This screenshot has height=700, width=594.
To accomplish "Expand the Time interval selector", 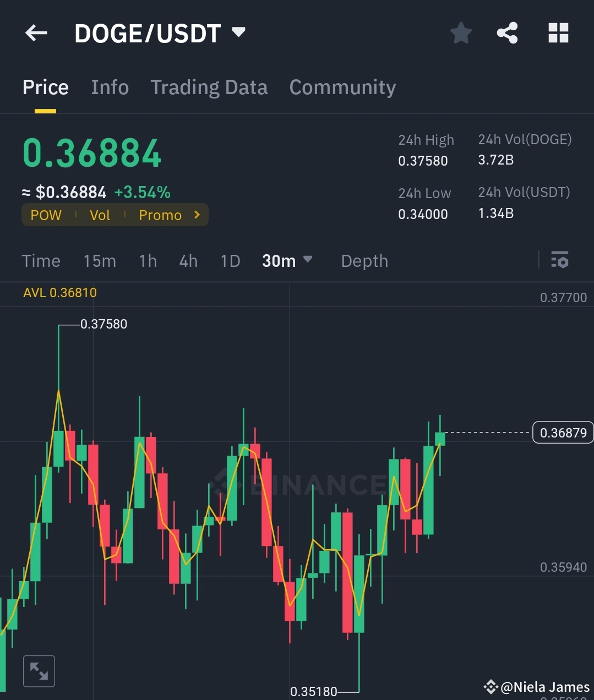I will click(x=41, y=260).
